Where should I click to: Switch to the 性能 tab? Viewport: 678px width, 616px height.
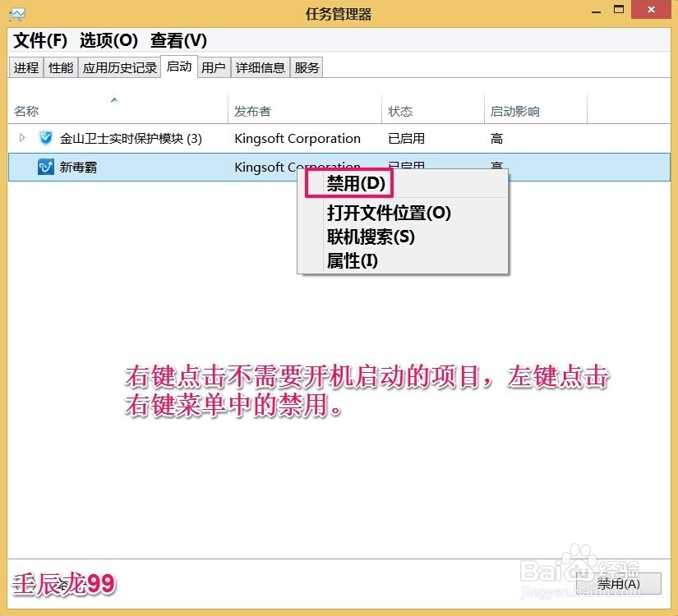point(60,67)
